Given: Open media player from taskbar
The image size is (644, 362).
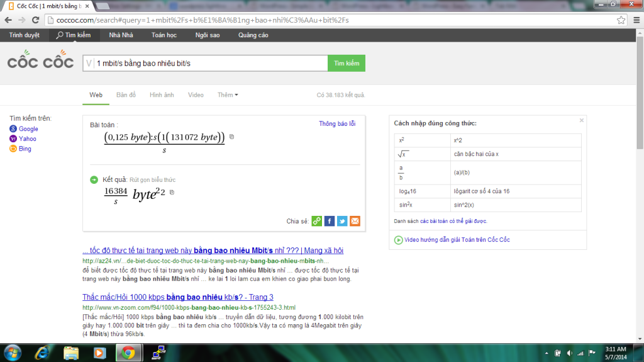Looking at the screenshot, I should pyautogui.click(x=99, y=353).
